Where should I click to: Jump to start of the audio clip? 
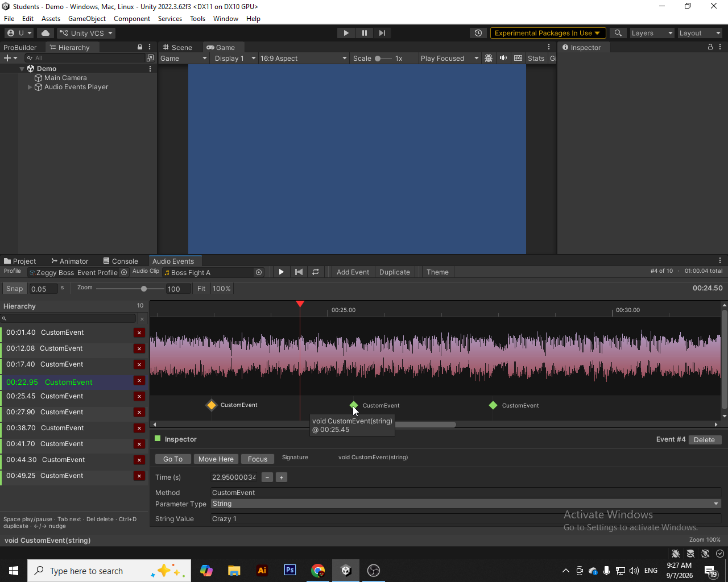coord(299,272)
